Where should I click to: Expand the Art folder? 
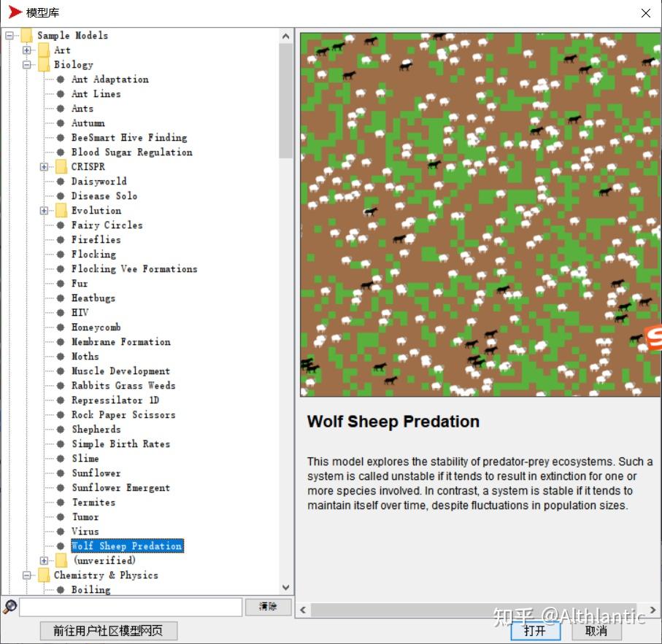point(26,50)
